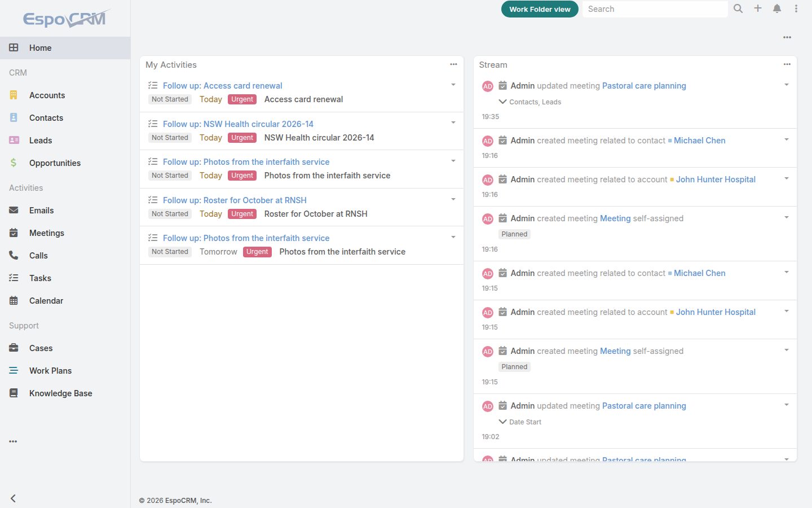Screen dimensions: 812x508
Task: Open Work Plans in sidebar
Action: [65, 371]
